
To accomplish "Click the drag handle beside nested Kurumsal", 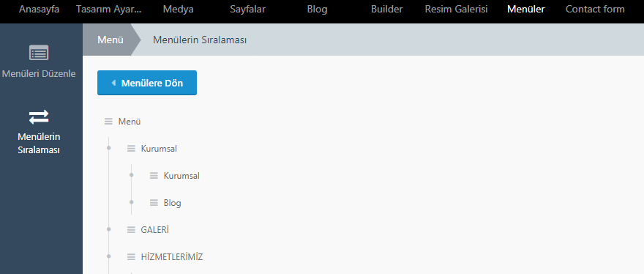I will 154,176.
